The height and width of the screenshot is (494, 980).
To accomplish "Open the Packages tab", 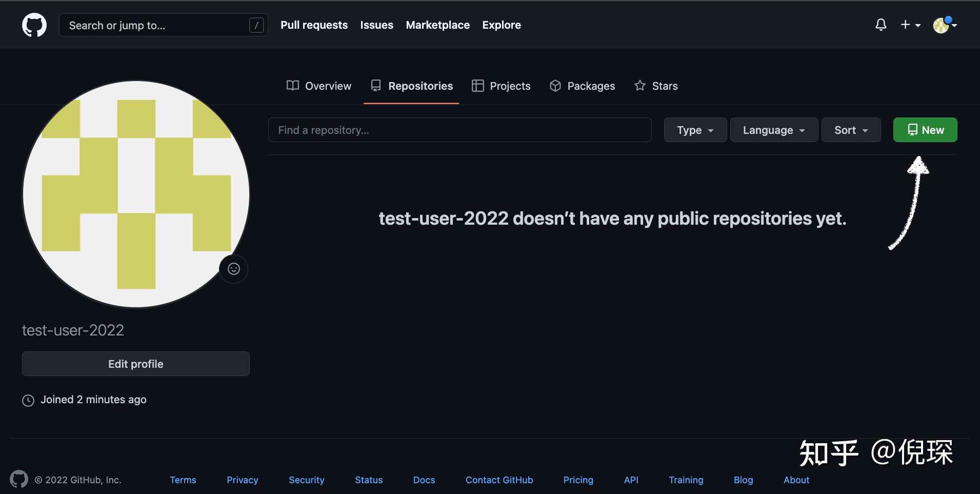I will [582, 86].
